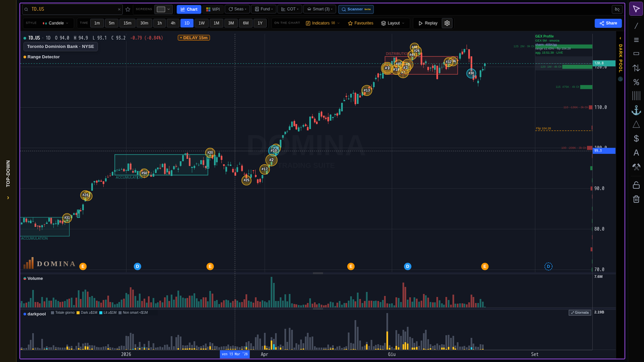644x362 pixels.
Task: Click the #24 signal marker
Action: point(86,195)
